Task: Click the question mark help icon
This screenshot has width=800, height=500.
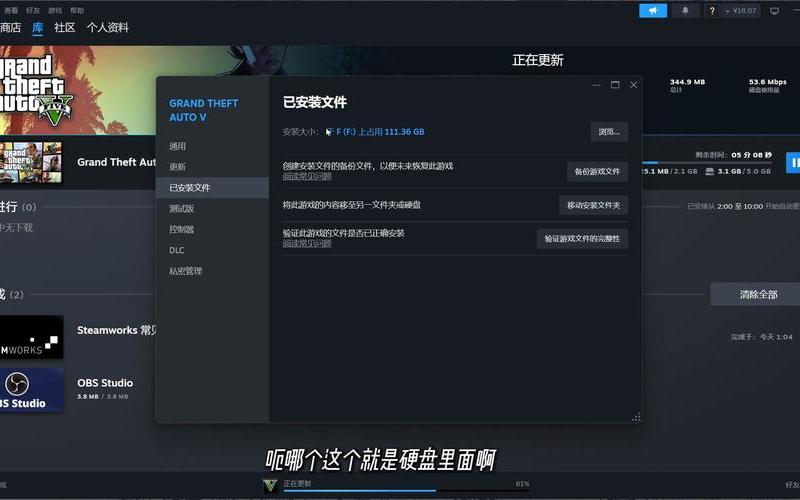Action: click(x=712, y=10)
